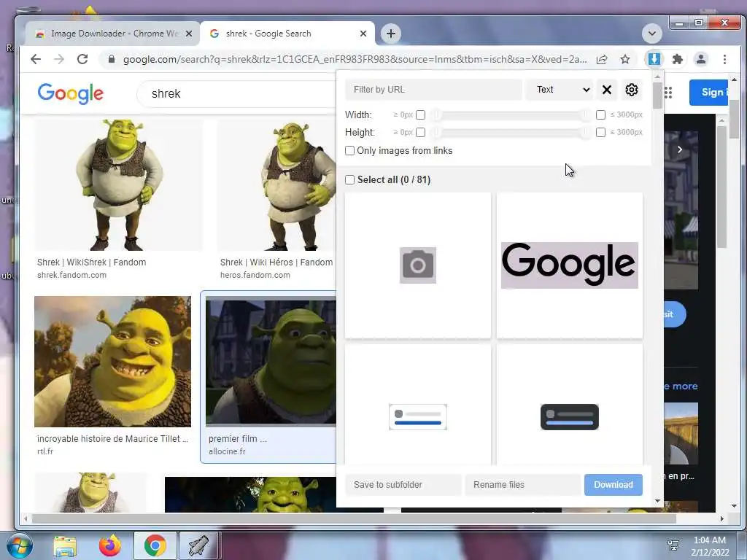Open the shrek.fandom.com Shrek image
The width and height of the screenshot is (747, 560).
[x=118, y=184]
